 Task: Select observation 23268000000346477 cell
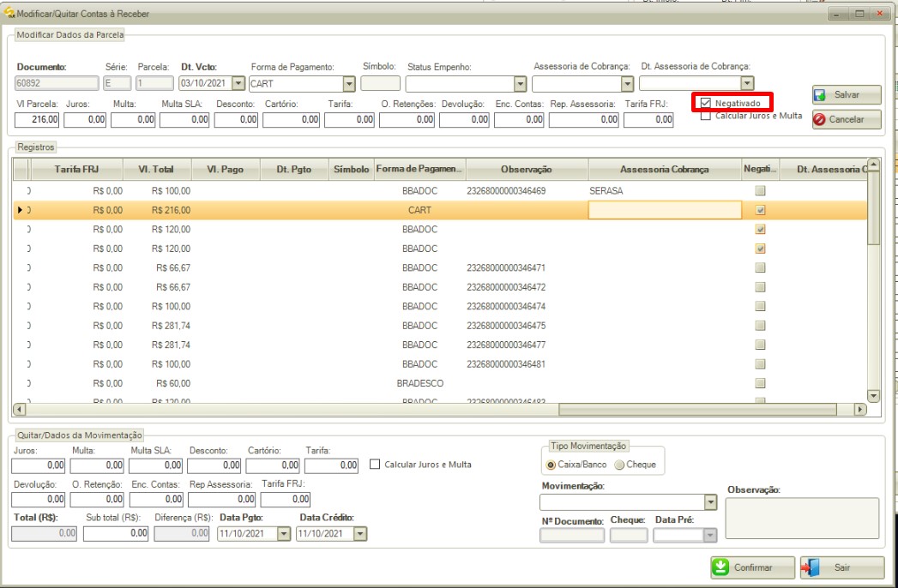pyautogui.click(x=527, y=345)
